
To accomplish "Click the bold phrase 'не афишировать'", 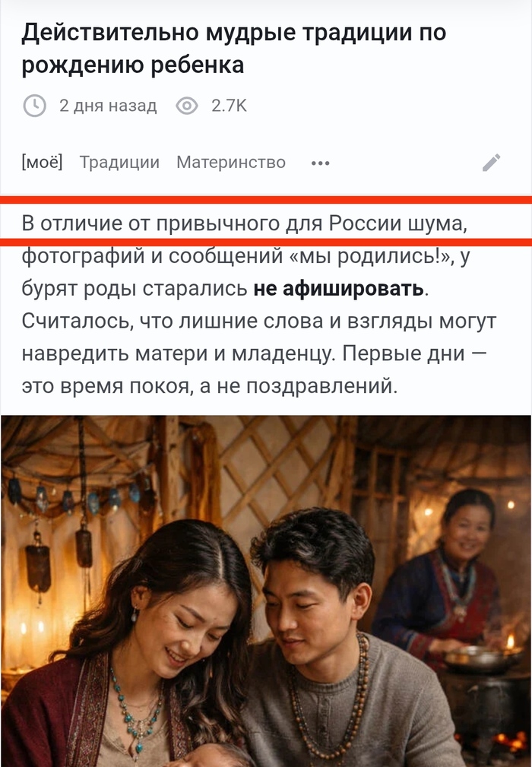I will point(338,289).
